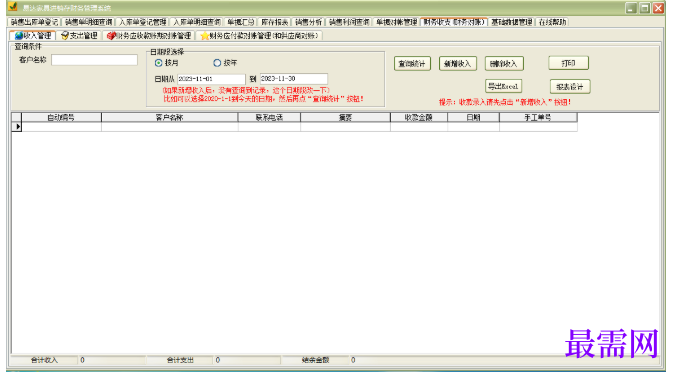This screenshot has height=375, width=677.
Task: Maximize the application window
Action: [x=645, y=8]
